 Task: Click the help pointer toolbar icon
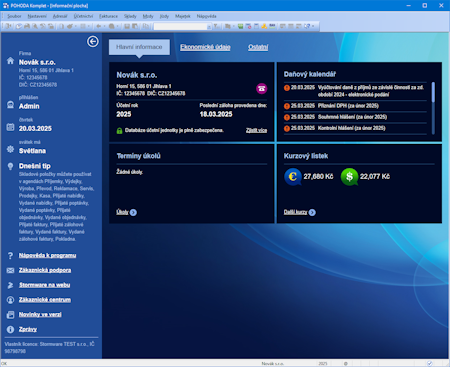point(307,26)
